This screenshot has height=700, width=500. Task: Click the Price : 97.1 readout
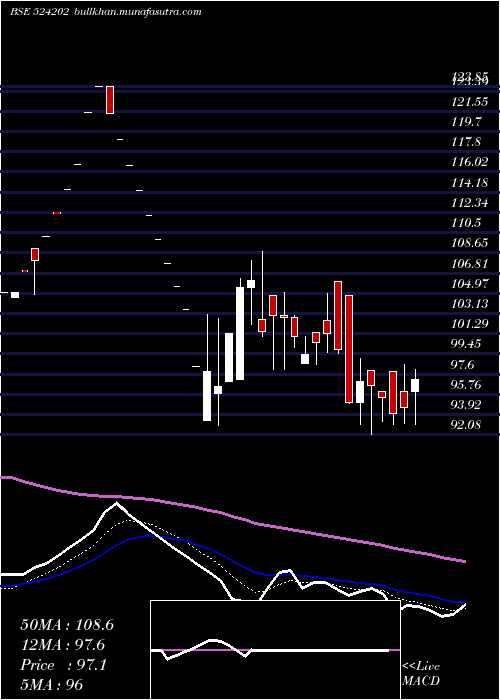63,665
